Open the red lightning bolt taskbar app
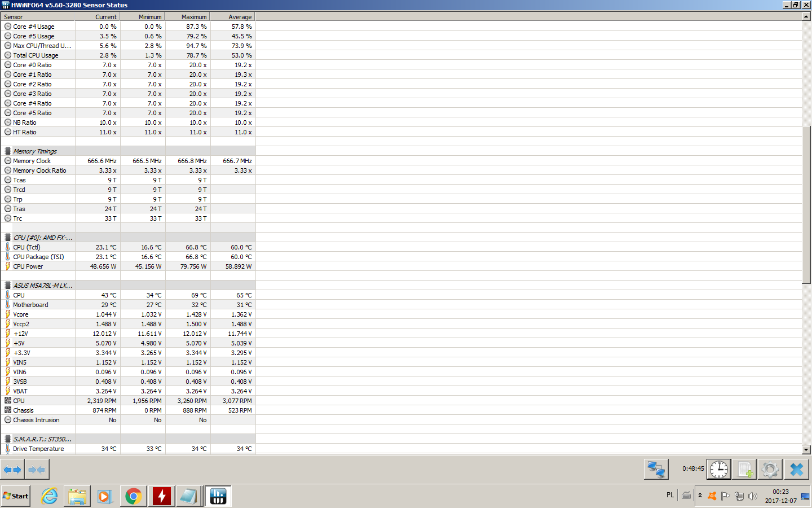Screen dimensions: 812x508 tap(162, 496)
